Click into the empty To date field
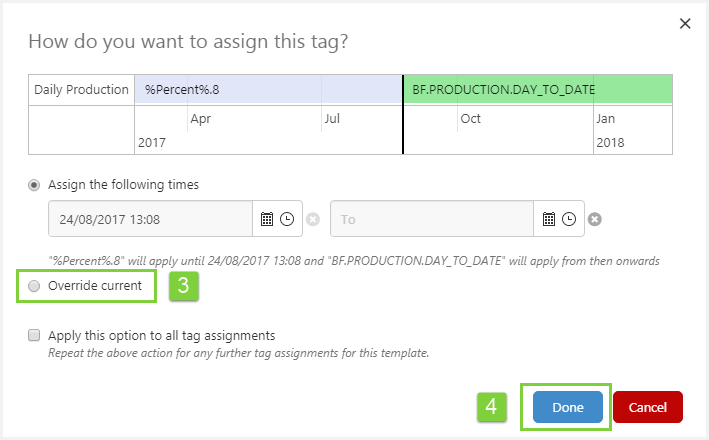Screen dimensions: 709x440 [430, 219]
